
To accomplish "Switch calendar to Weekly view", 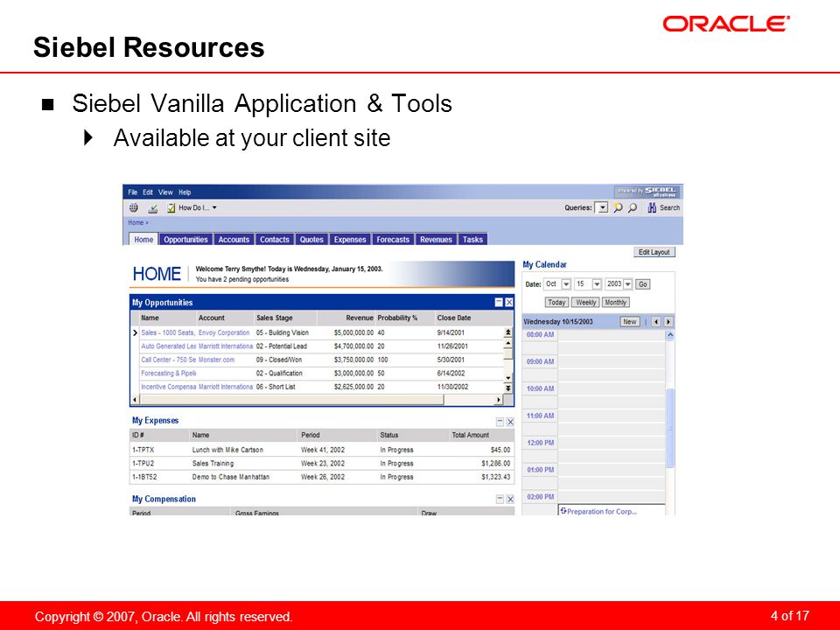I will point(585,303).
